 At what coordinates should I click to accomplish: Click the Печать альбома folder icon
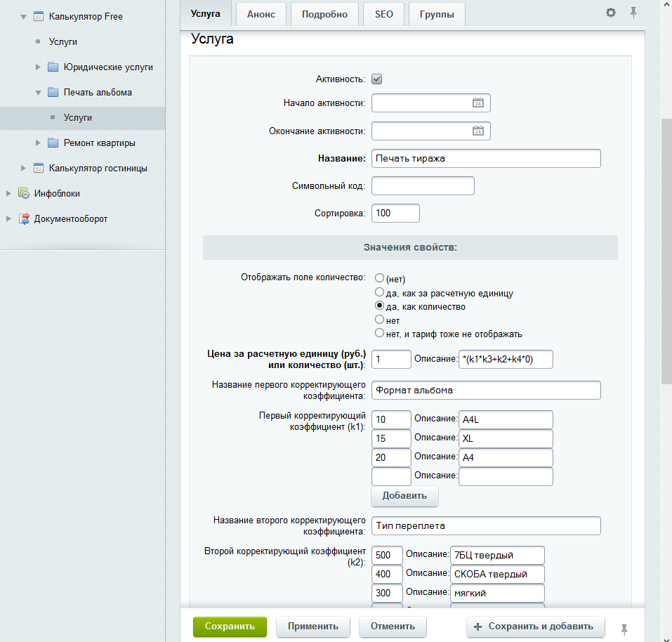pos(53,92)
